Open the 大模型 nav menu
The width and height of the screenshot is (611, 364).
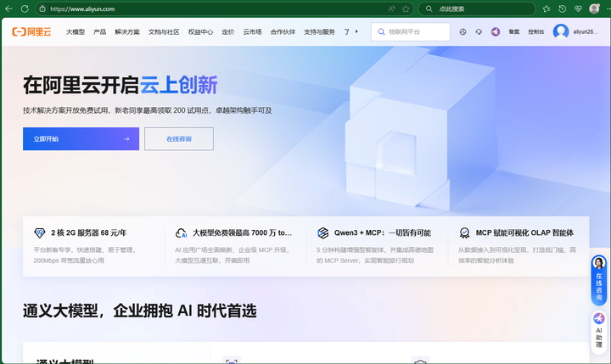[x=76, y=31]
